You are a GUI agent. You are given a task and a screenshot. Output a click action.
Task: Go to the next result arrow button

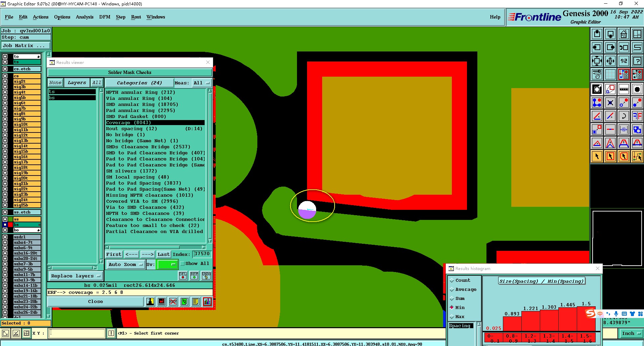(147, 255)
